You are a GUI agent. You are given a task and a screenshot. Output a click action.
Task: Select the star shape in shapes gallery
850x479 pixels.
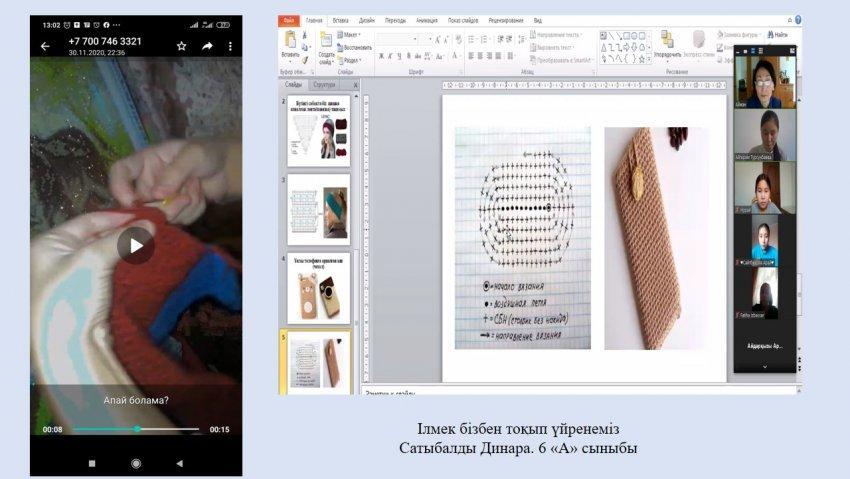(642, 59)
